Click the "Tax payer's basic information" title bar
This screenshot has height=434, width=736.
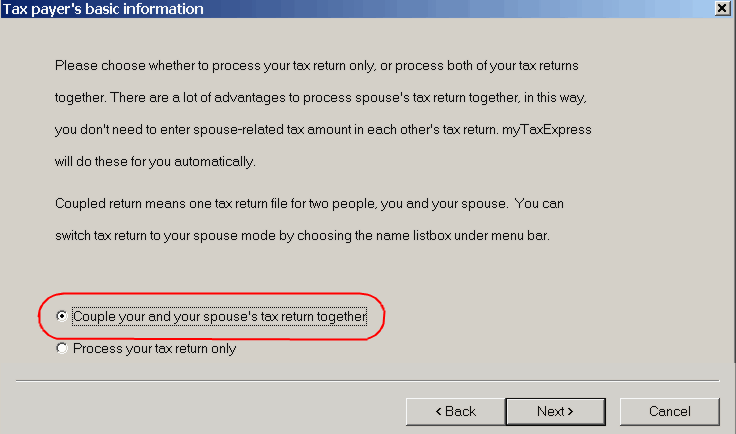point(300,8)
